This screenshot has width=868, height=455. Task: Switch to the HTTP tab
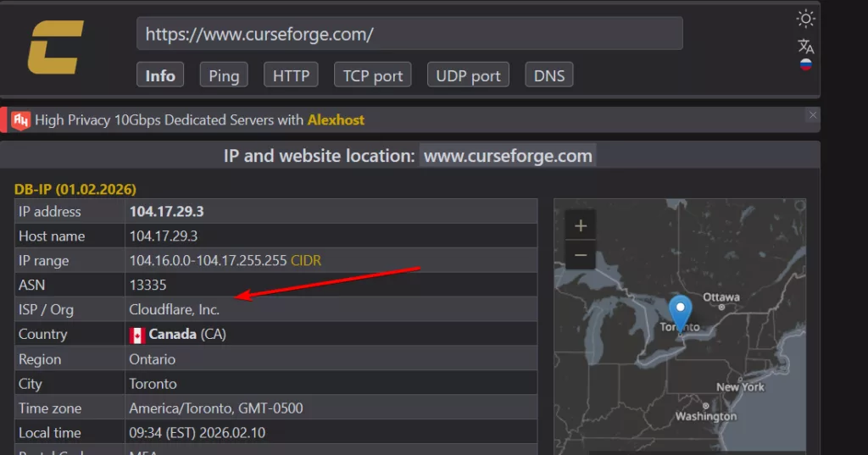(291, 75)
